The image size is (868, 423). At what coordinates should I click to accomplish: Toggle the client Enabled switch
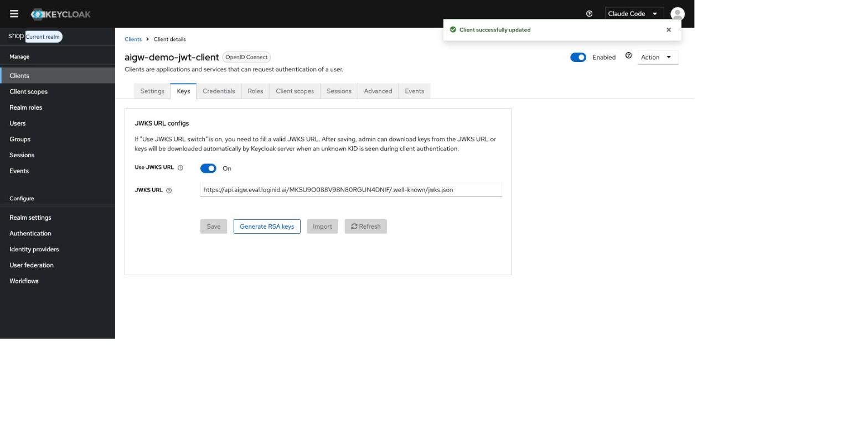click(578, 58)
